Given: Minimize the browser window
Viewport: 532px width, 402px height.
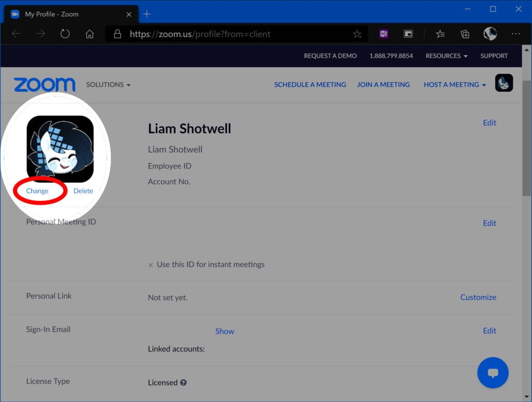Looking at the screenshot, I should pos(468,9).
